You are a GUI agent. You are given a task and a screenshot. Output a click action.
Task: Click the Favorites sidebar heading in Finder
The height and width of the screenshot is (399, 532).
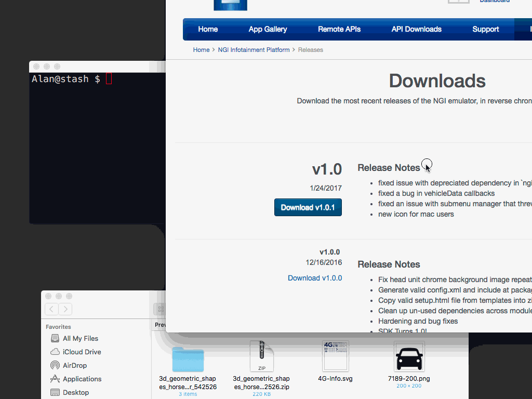(x=58, y=327)
